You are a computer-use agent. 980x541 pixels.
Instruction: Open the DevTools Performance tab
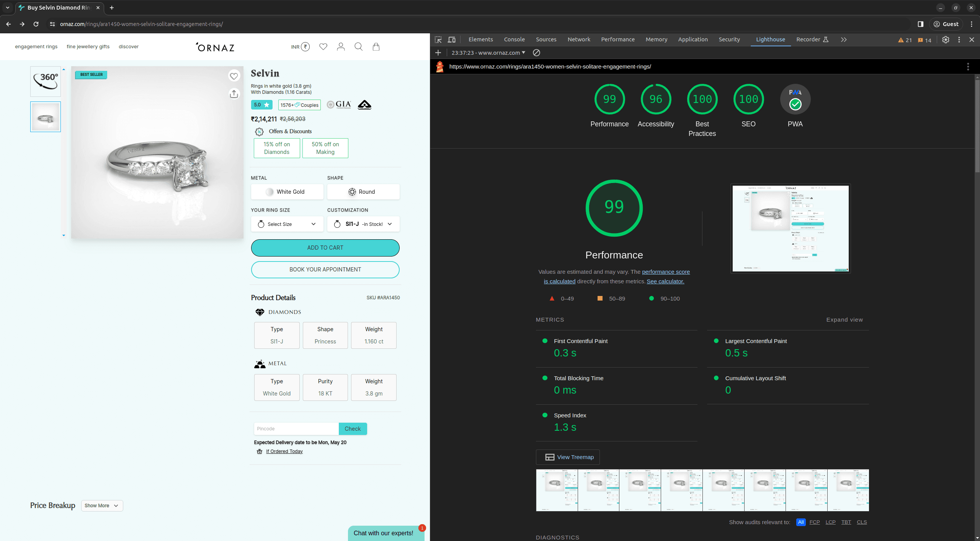click(618, 39)
